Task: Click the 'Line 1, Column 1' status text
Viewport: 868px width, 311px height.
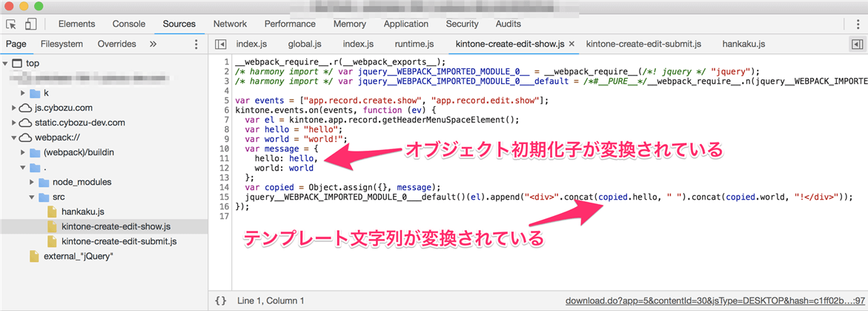Action: (x=271, y=301)
